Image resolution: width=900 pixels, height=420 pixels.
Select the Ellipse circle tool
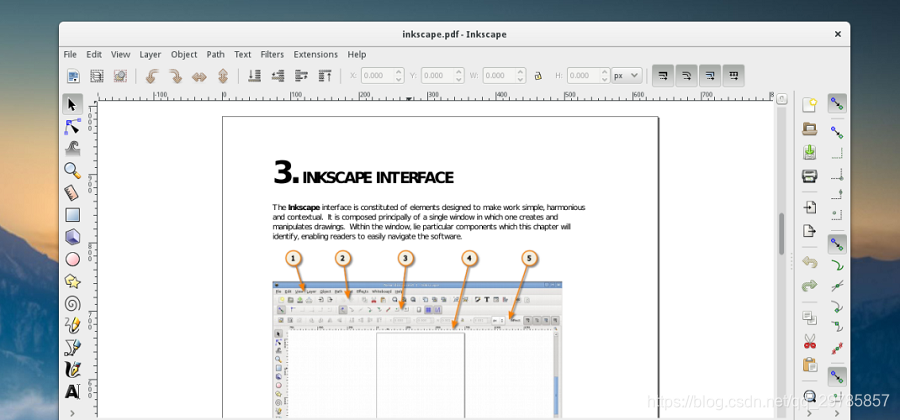[x=72, y=259]
